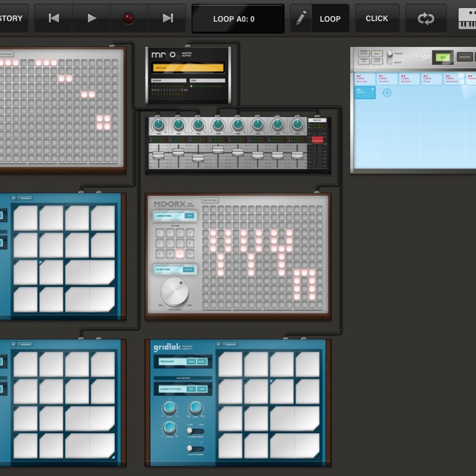The image size is (476, 476).
Task: Toggle Gridlok's Playback Mode switch
Action: click(x=196, y=431)
